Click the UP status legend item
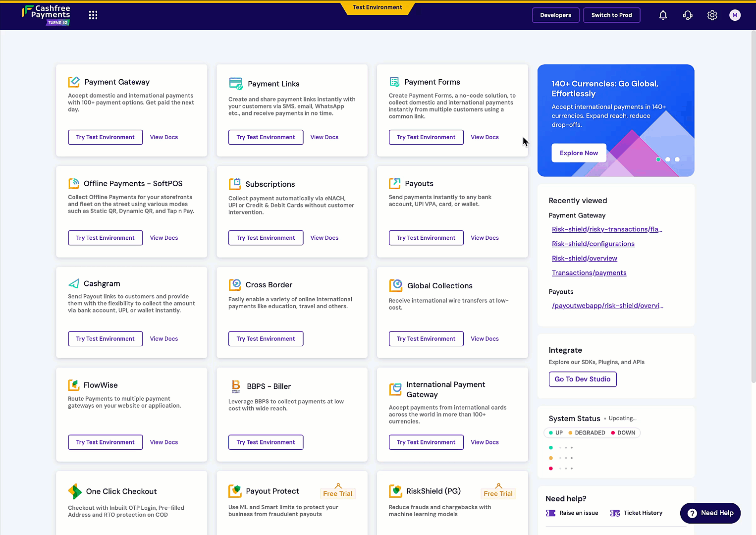The image size is (756, 535). pos(556,433)
